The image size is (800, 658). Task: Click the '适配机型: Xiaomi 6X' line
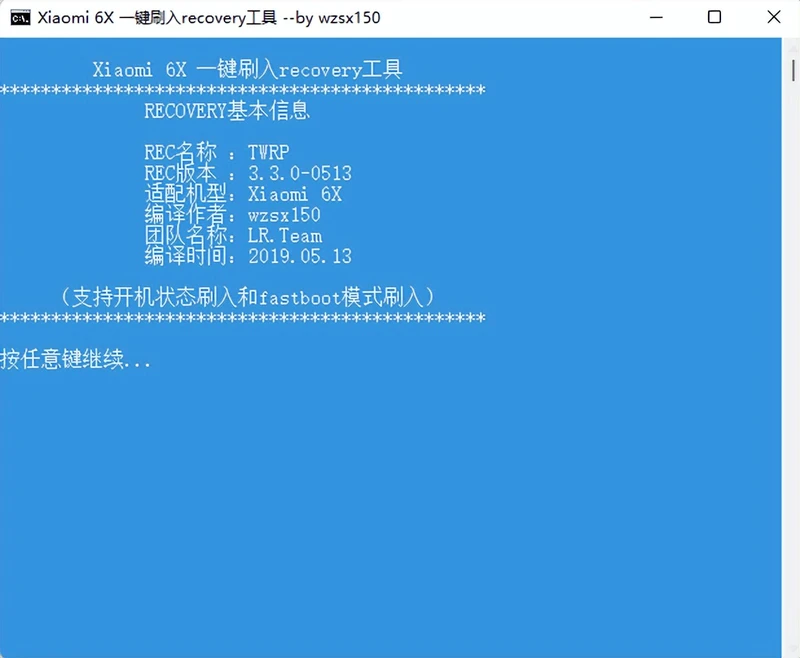pyautogui.click(x=243, y=194)
